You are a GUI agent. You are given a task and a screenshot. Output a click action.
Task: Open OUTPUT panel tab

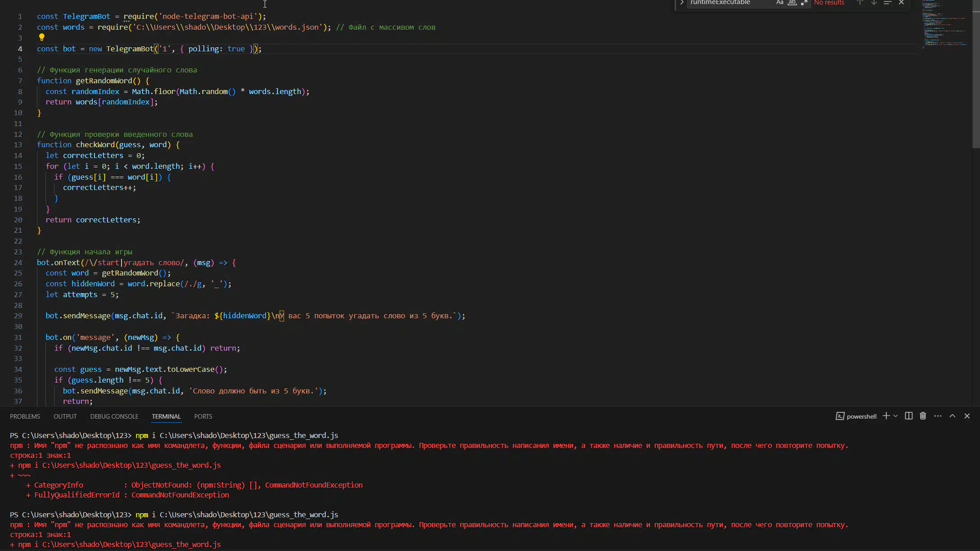coord(65,416)
